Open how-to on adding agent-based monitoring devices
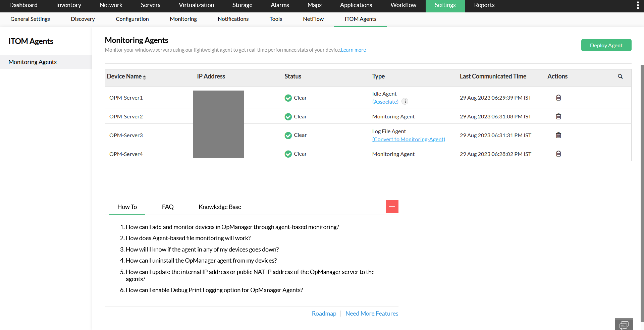 (232, 227)
